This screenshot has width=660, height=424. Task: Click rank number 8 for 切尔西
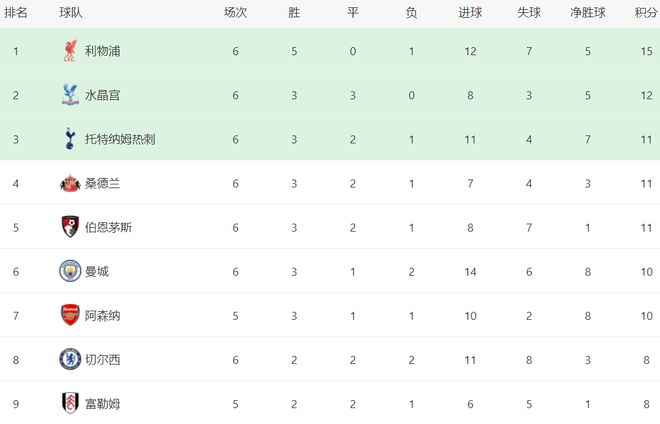[16, 359]
